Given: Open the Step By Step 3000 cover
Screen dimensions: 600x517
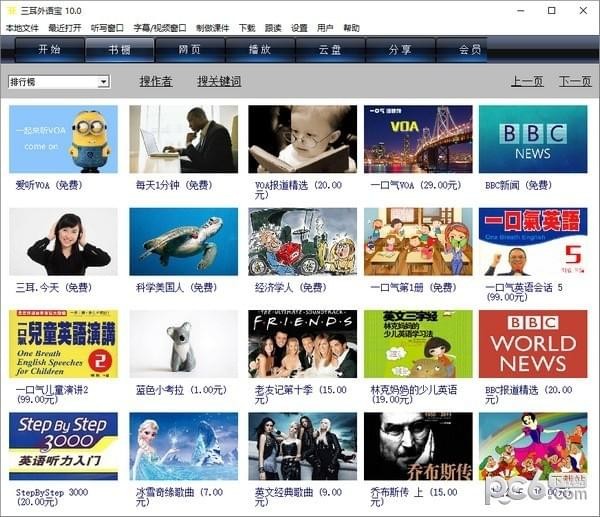Looking at the screenshot, I should (x=64, y=446).
